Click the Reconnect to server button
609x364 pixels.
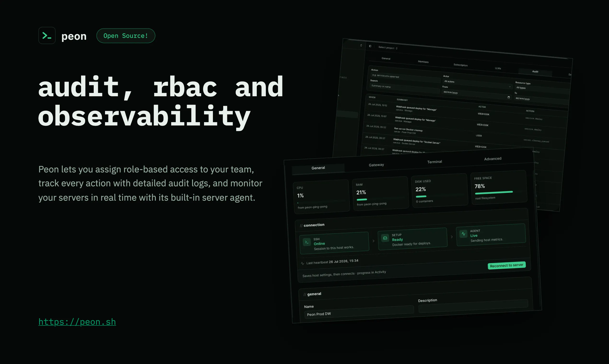click(x=507, y=265)
